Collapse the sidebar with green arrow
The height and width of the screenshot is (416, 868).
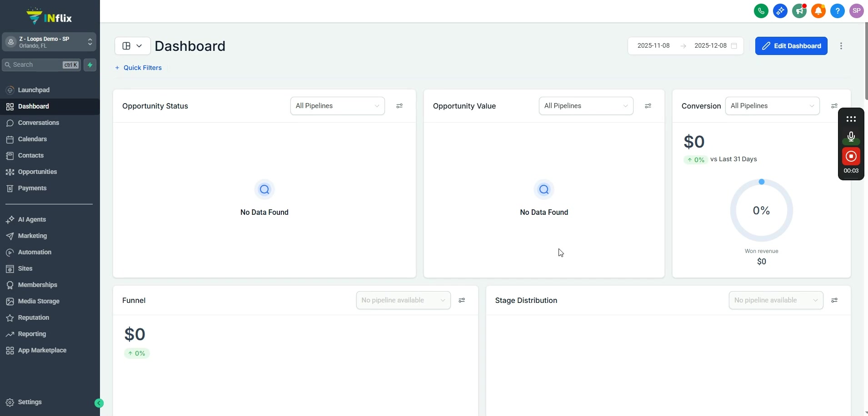coord(99,403)
